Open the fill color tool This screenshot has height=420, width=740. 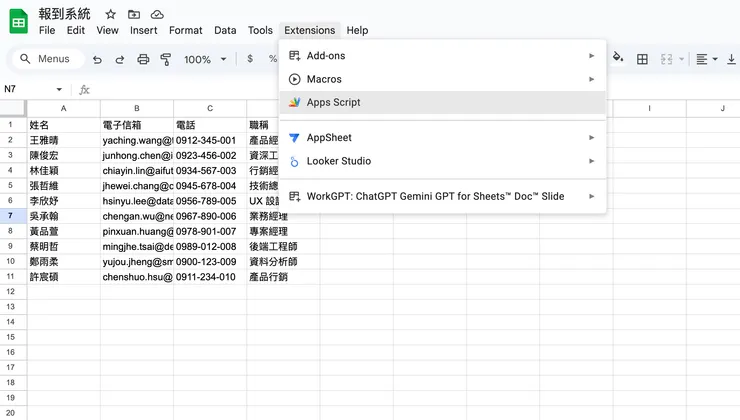tap(618, 58)
